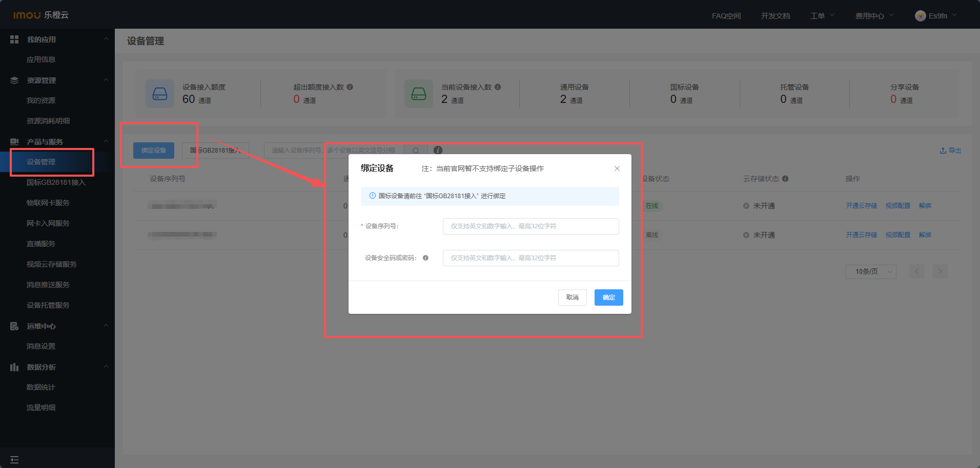Click the 数据分析 chart icon

click(x=14, y=367)
